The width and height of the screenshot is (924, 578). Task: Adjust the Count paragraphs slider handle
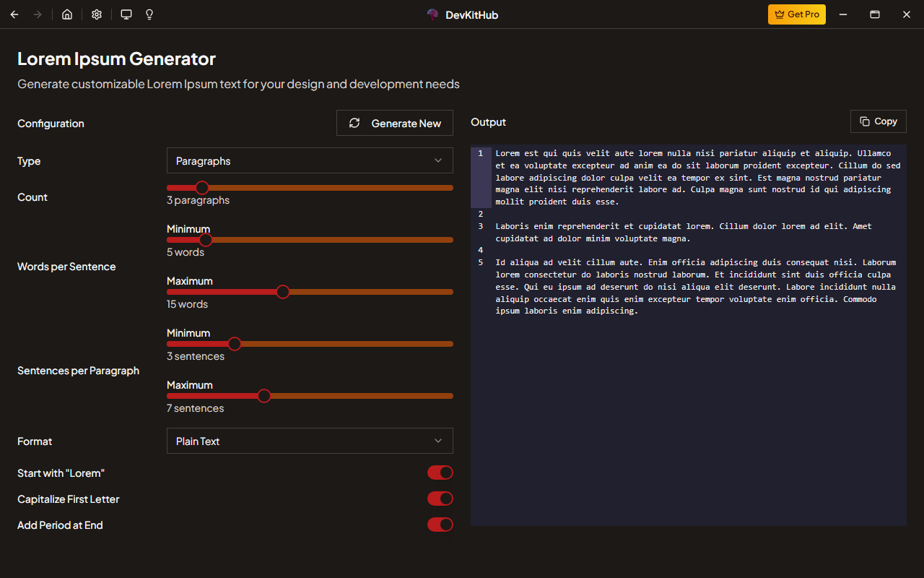coord(202,188)
